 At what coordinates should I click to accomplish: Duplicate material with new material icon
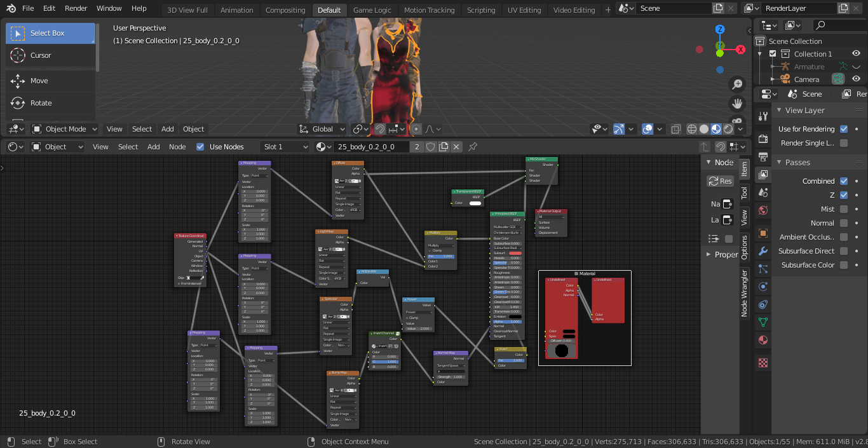click(x=444, y=147)
